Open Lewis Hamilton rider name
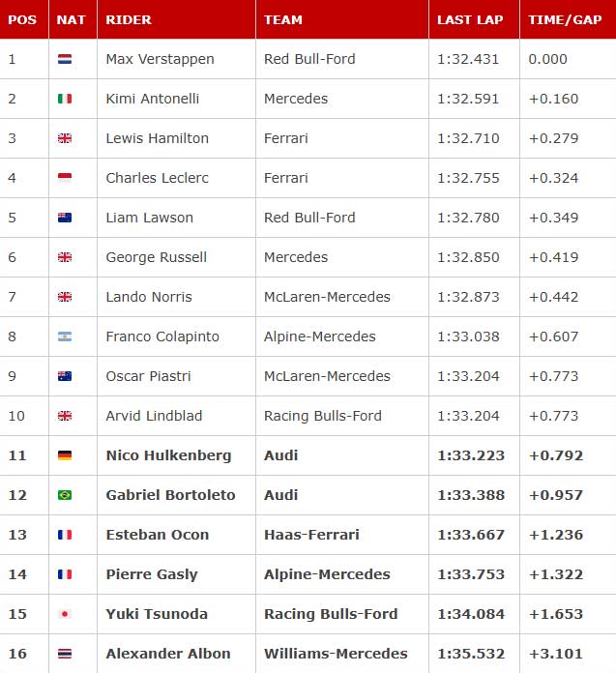This screenshot has height=673, width=616. (x=157, y=138)
